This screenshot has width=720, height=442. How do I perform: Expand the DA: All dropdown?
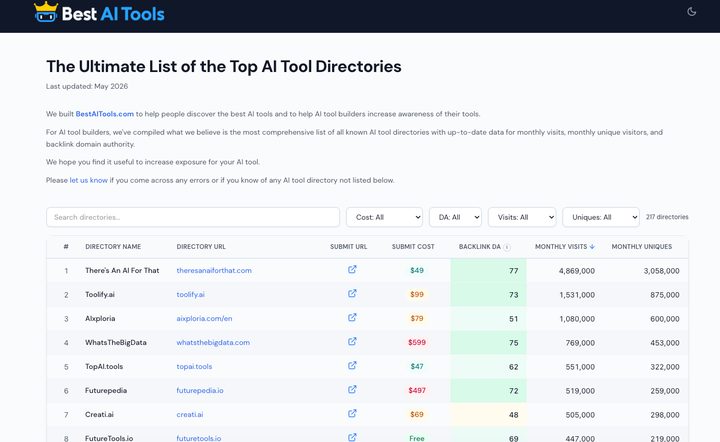pos(455,217)
